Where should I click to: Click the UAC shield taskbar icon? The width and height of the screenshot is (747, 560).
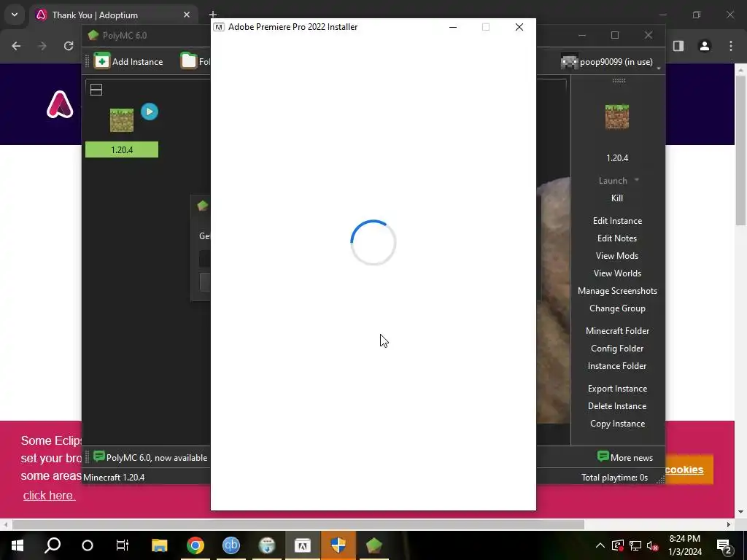(x=338, y=545)
